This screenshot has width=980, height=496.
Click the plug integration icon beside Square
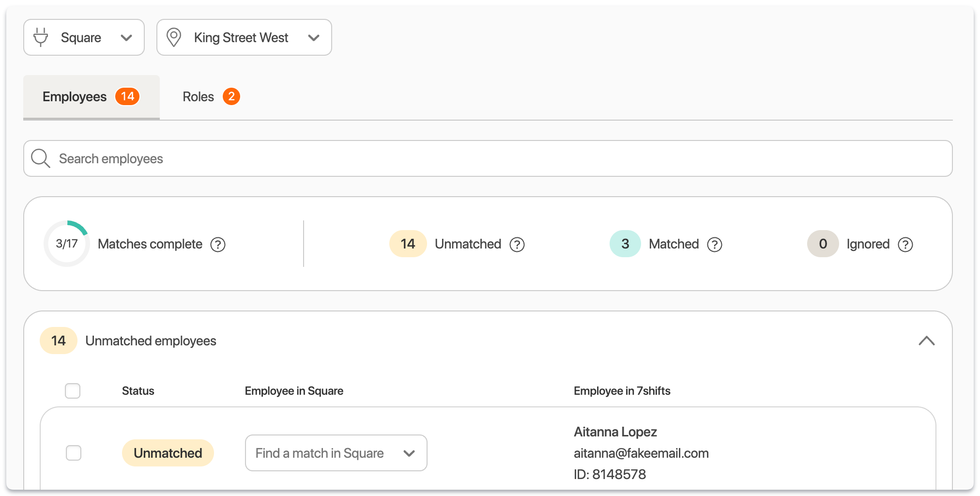pos(41,37)
